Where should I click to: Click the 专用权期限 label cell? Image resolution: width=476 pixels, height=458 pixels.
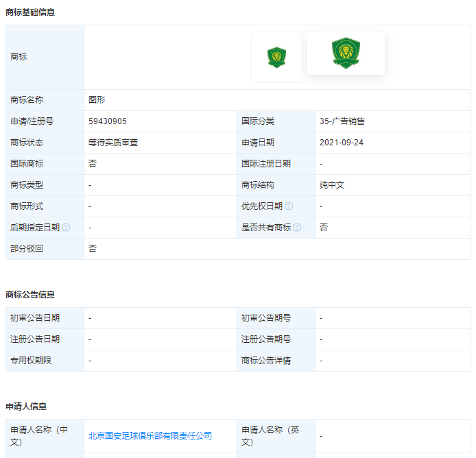[x=45, y=361]
